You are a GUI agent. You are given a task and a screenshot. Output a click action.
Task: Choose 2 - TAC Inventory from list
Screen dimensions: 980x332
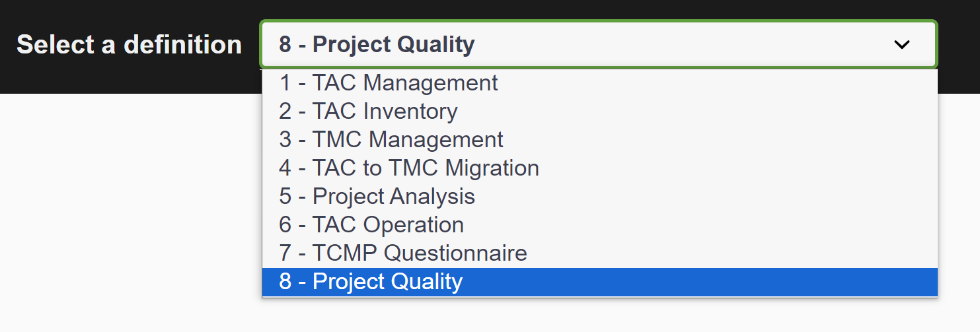[x=368, y=112]
